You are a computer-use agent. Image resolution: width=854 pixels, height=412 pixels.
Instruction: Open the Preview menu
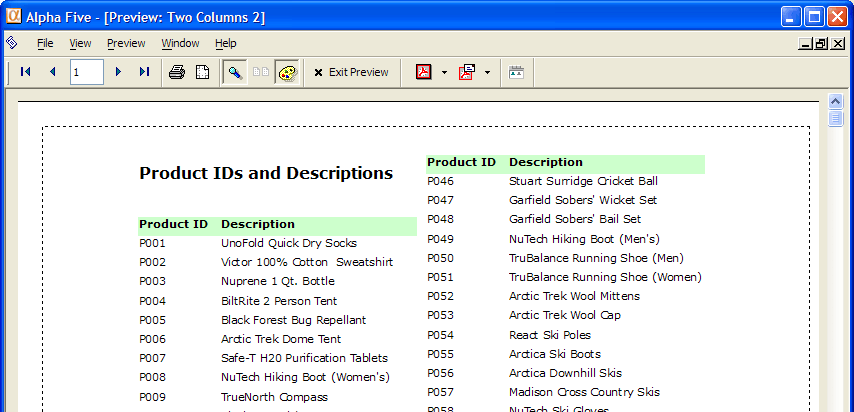tap(126, 43)
